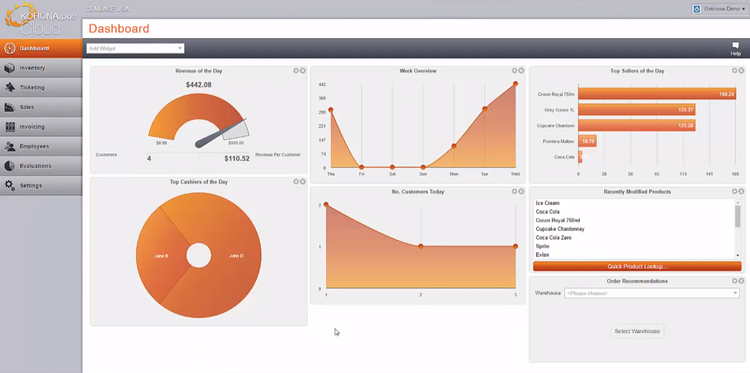Open the Warehouse 'Please choose' dropdown
The height and width of the screenshot is (373, 750).
click(x=651, y=293)
